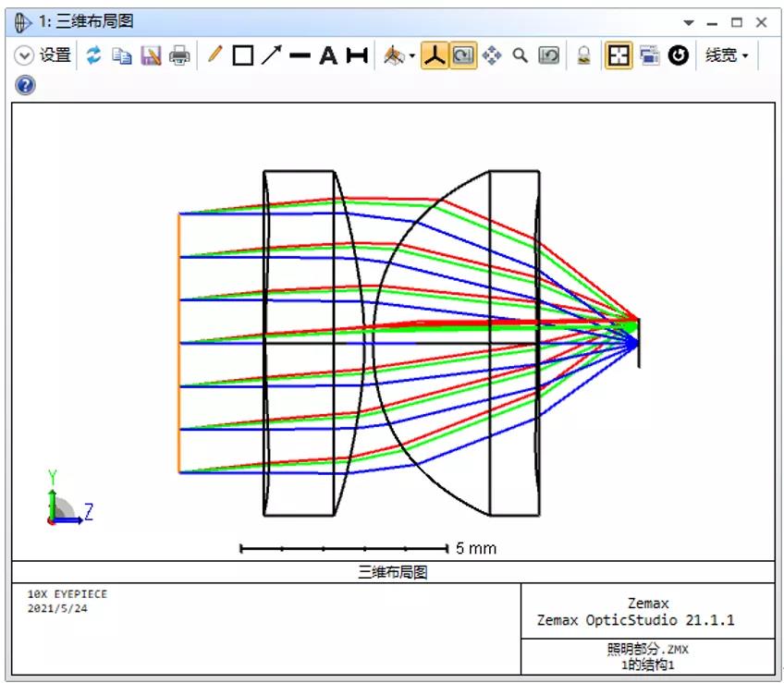Click the window lens icon in title bar
The width and height of the screenshot is (784, 683).
(23, 22)
